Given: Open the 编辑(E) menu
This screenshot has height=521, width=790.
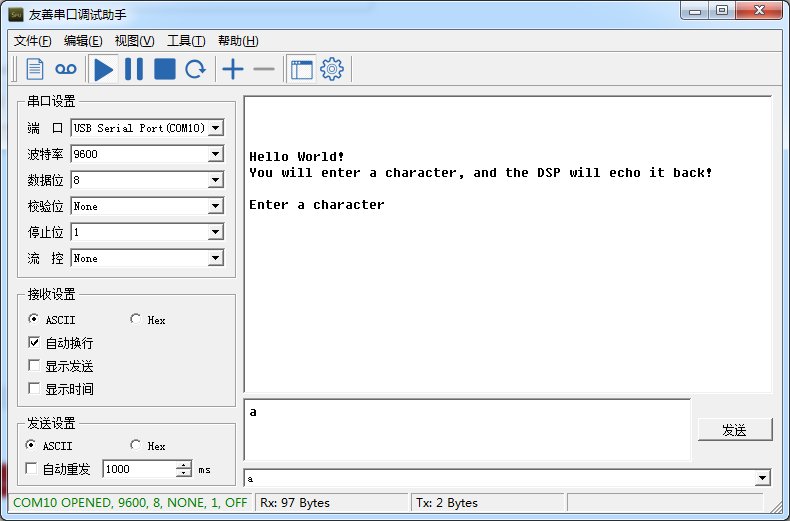Looking at the screenshot, I should 83,41.
